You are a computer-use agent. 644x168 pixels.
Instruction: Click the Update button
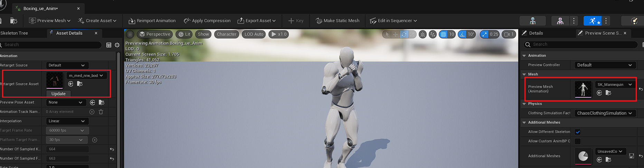click(58, 94)
